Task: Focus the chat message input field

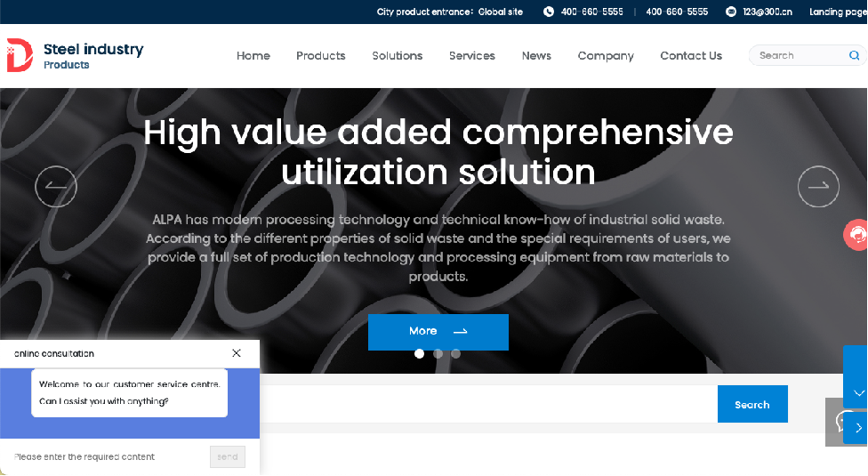Action: pyautogui.click(x=109, y=456)
